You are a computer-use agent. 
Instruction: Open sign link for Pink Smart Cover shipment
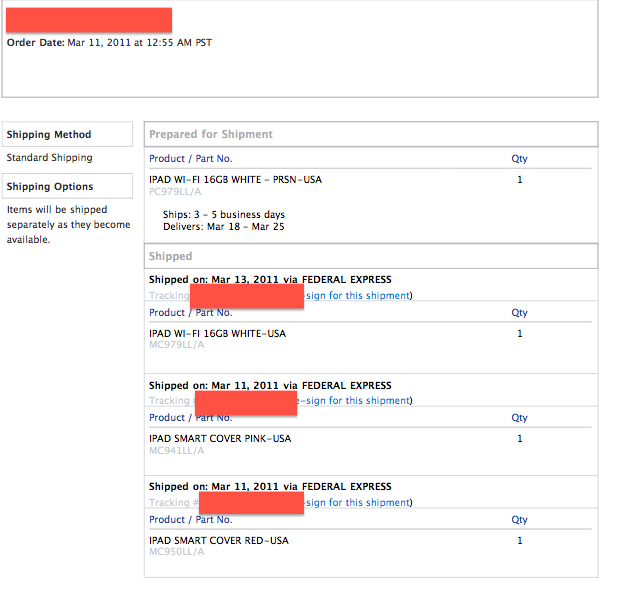click(355, 400)
